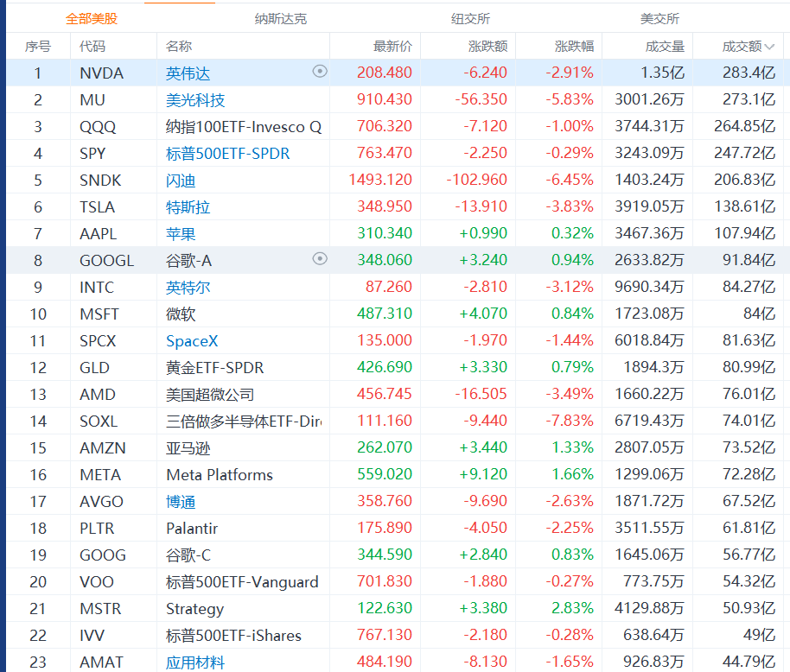Viewport: 790px width, 672px height.
Task: Open the 美光科技 stock link
Action: (195, 100)
